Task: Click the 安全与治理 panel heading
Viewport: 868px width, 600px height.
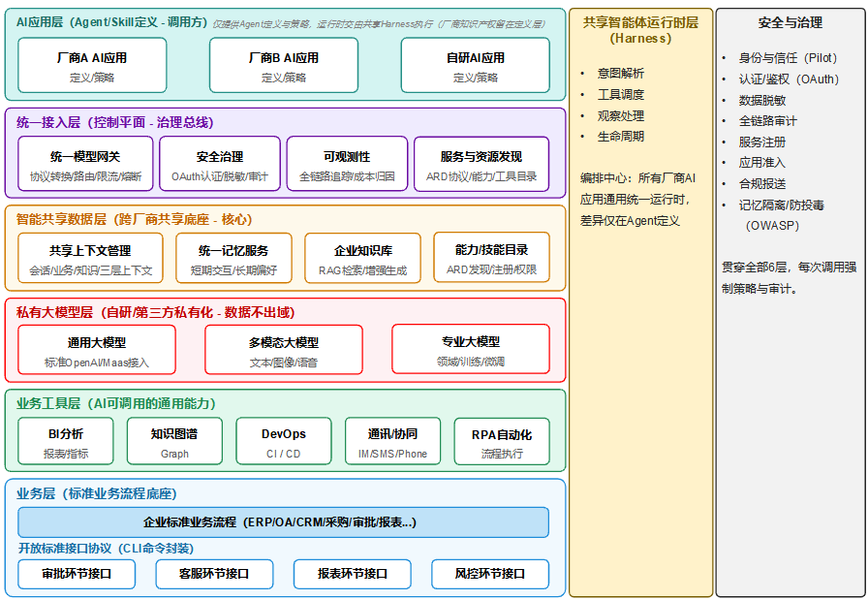Action: (790, 22)
